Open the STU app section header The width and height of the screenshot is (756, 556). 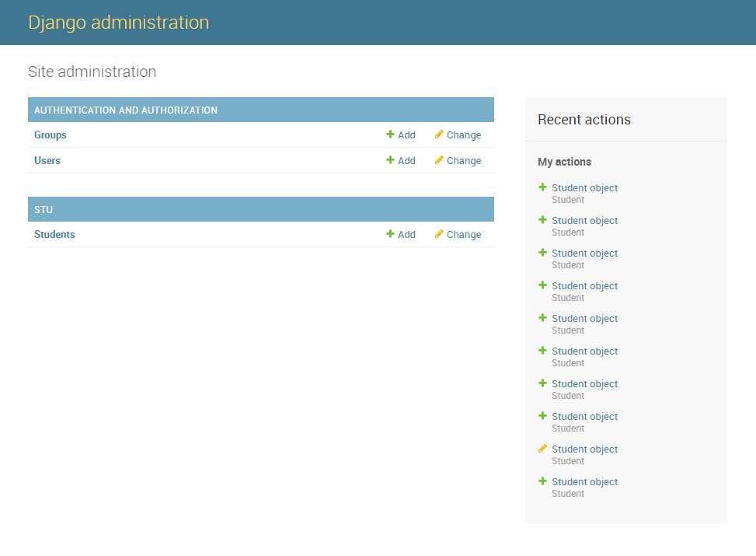pos(44,209)
